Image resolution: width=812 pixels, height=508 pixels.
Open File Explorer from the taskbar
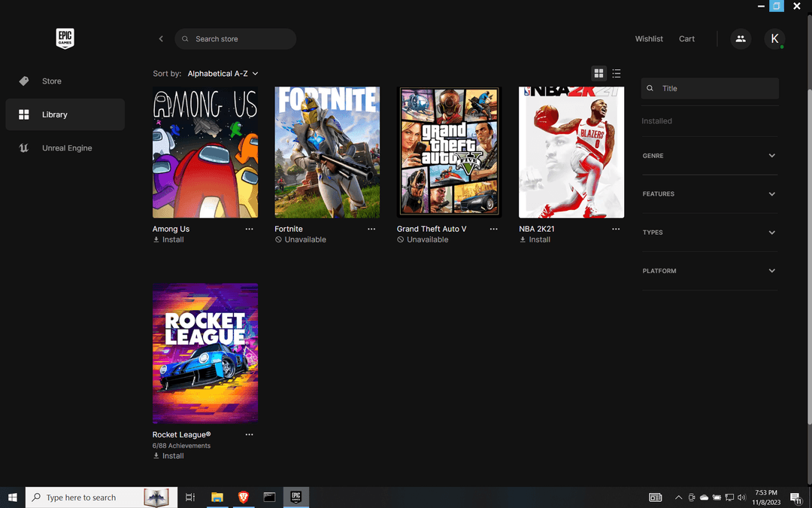[217, 497]
